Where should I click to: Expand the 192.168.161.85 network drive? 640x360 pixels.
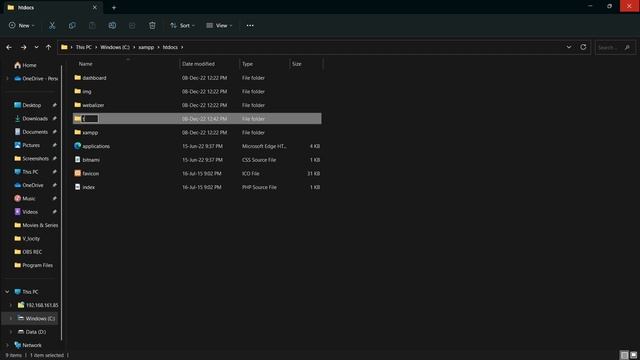[11, 305]
